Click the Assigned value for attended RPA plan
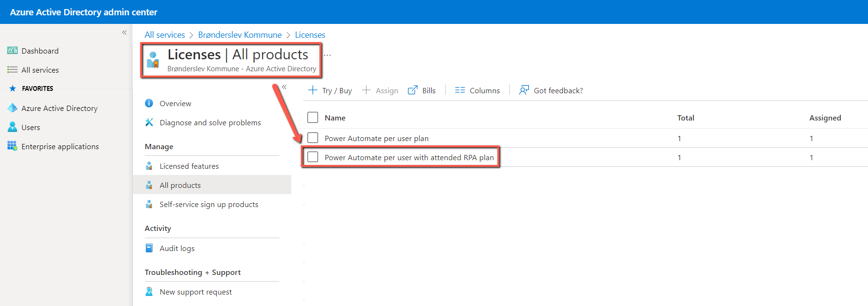This screenshot has height=306, width=868. (x=811, y=157)
